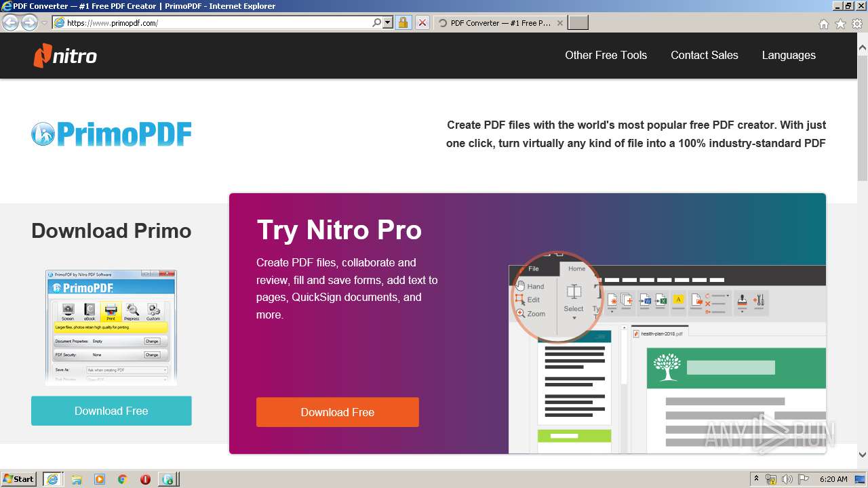Open Other Free Tools menu

coord(606,56)
